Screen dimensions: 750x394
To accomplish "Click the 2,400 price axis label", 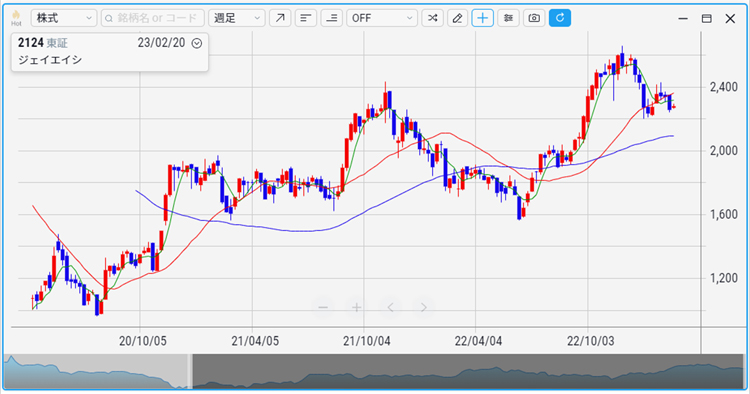I will 724,87.
